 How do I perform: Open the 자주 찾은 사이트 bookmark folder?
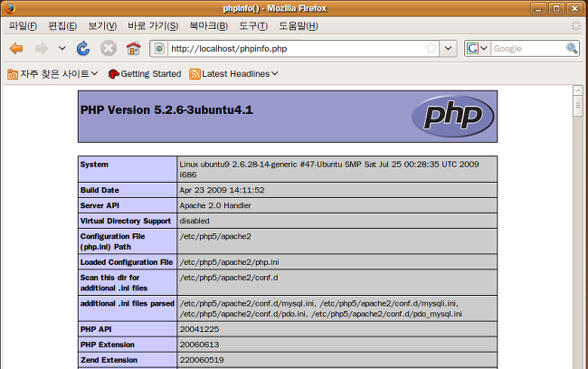coord(52,74)
